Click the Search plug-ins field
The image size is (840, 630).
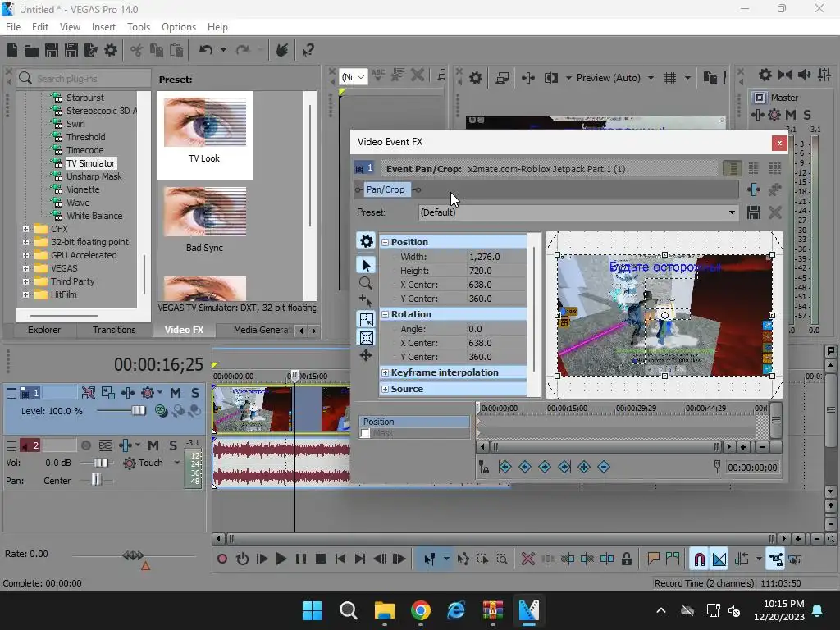pos(84,78)
